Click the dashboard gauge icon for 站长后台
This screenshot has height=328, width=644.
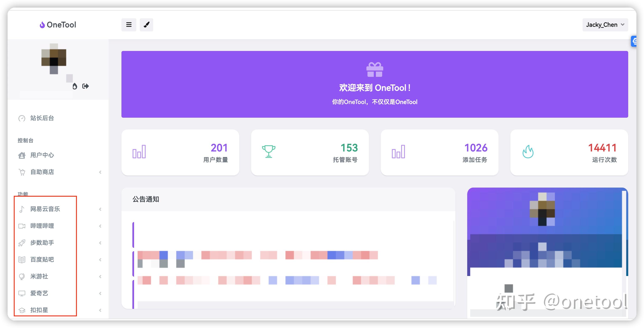22,118
